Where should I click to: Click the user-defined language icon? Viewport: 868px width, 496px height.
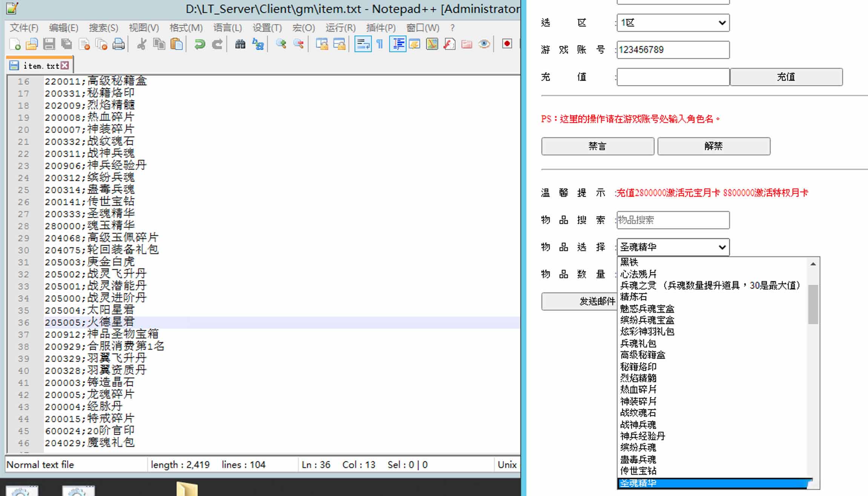point(415,44)
